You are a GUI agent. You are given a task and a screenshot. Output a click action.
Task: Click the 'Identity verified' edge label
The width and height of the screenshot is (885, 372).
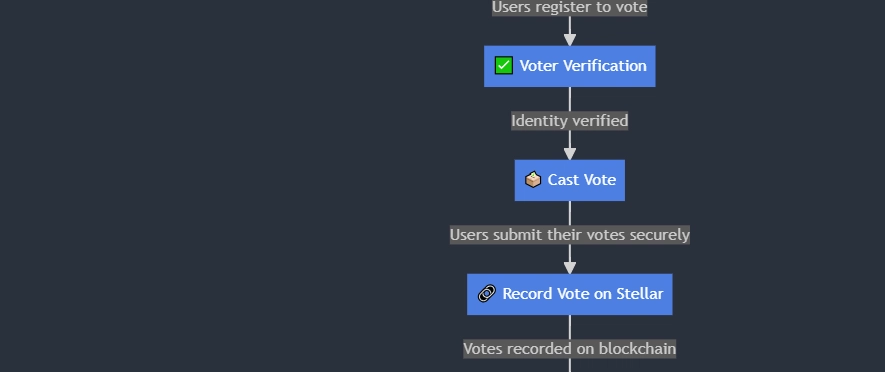pyautogui.click(x=569, y=121)
